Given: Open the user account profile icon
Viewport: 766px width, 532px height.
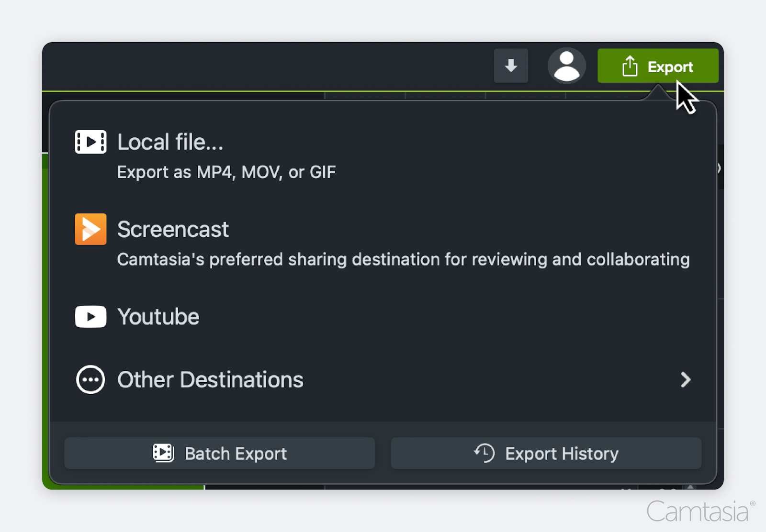Looking at the screenshot, I should click(x=567, y=66).
